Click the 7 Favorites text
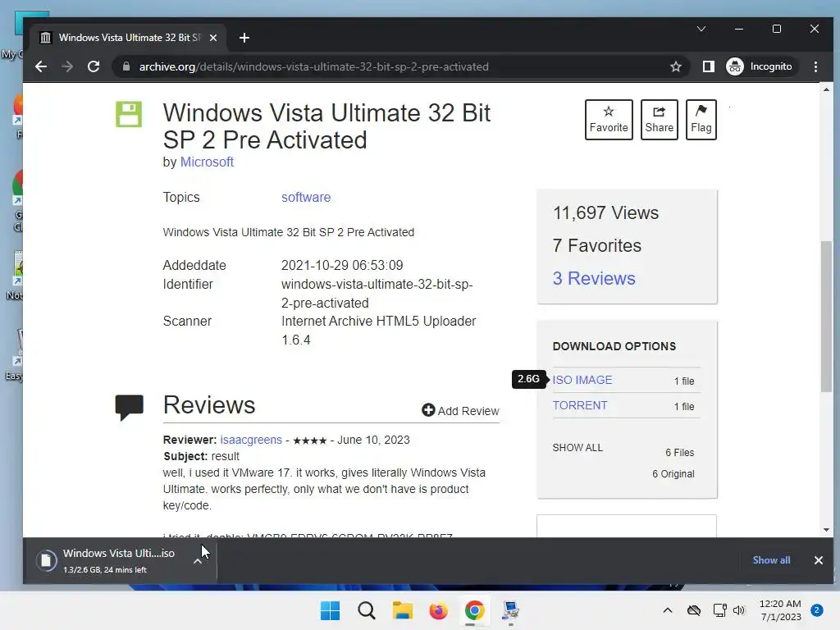This screenshot has height=630, width=840. tap(597, 245)
